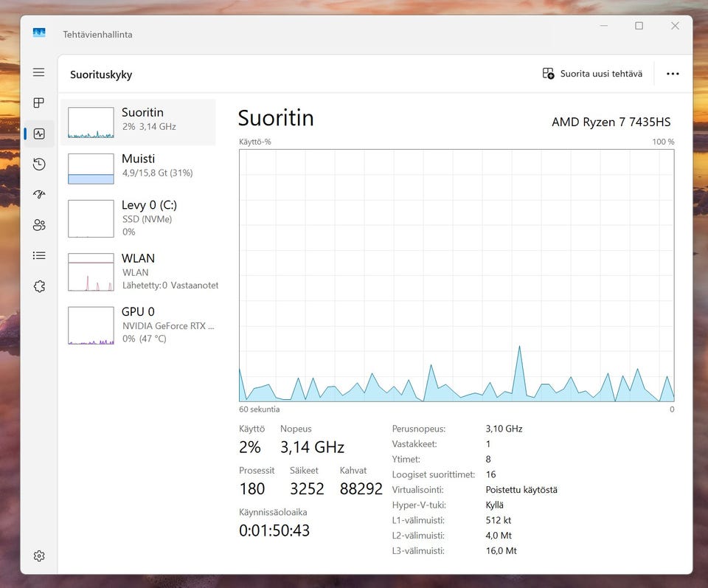Open Task Manager settings gear

coord(39,556)
